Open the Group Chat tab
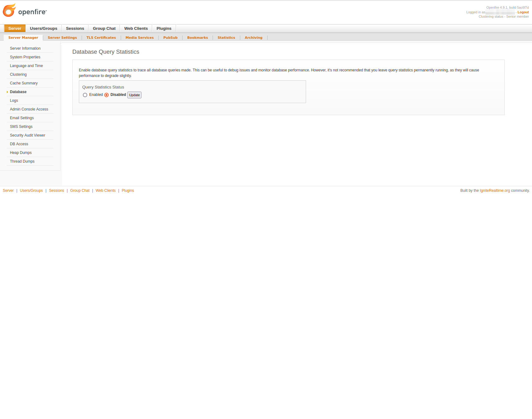532x419 pixels. (104, 29)
